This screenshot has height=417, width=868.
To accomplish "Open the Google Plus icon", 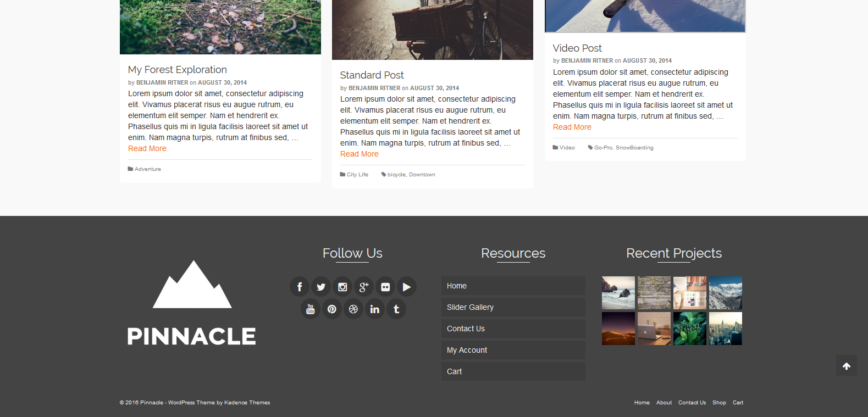I will (x=364, y=287).
